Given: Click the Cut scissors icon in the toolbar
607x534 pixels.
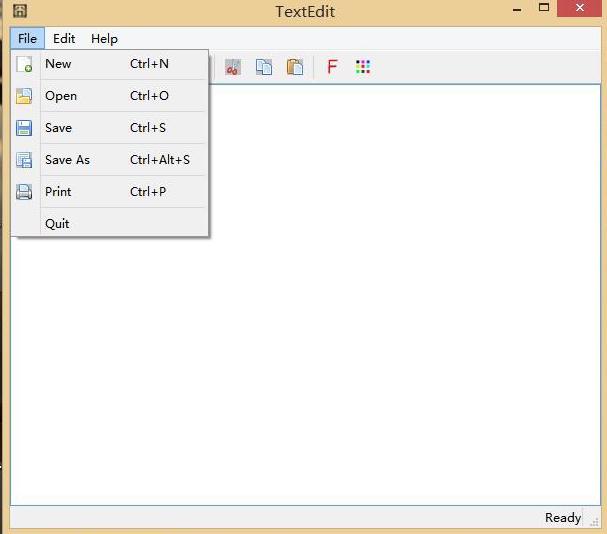Looking at the screenshot, I should (x=233, y=67).
